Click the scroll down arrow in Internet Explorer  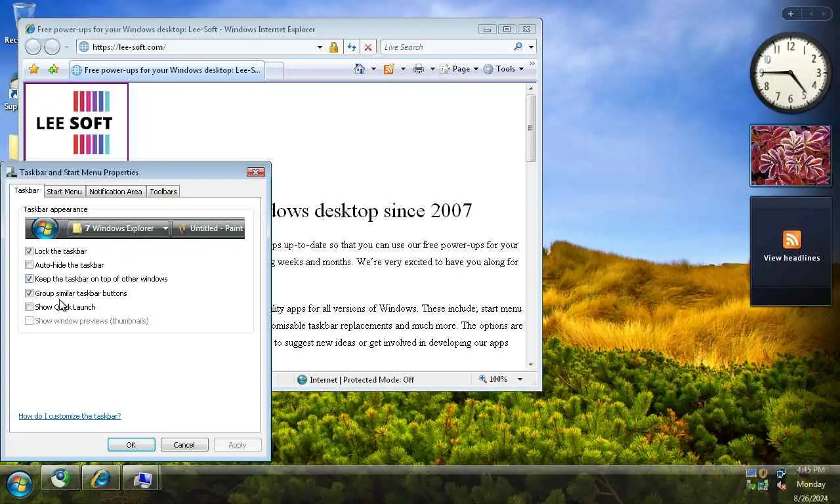tap(530, 364)
